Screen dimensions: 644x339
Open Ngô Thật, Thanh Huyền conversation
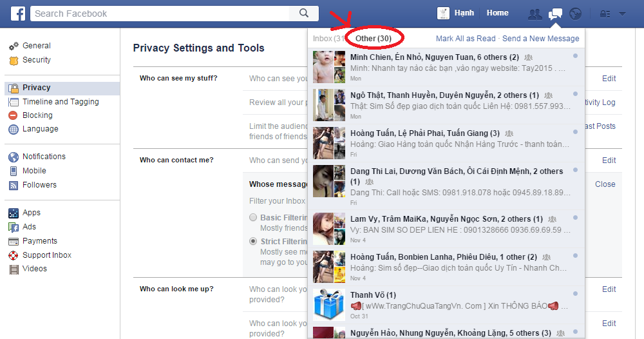[x=446, y=105]
